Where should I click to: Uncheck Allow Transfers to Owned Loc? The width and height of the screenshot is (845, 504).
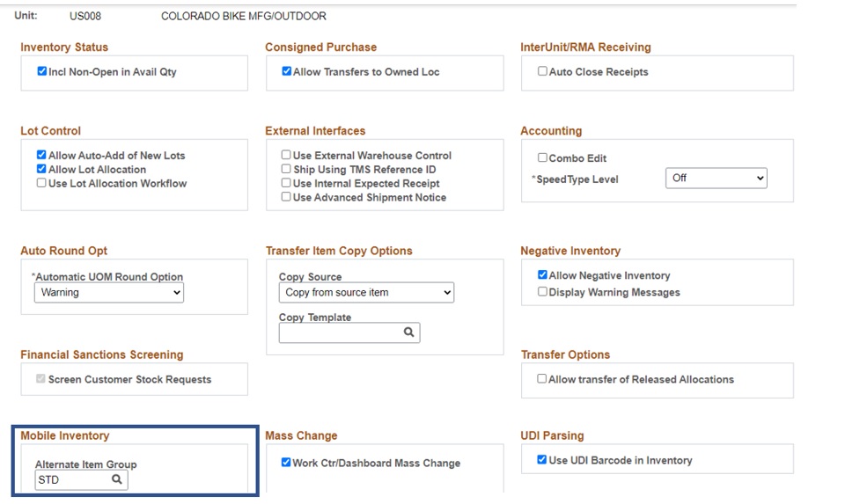[286, 72]
